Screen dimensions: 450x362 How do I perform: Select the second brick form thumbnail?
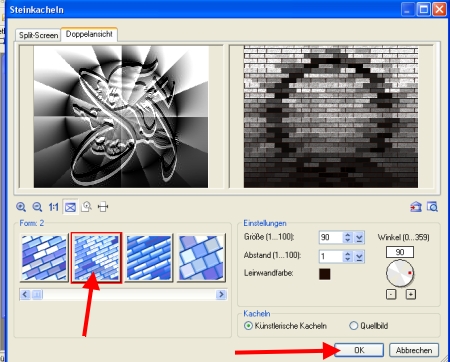[x=96, y=258]
